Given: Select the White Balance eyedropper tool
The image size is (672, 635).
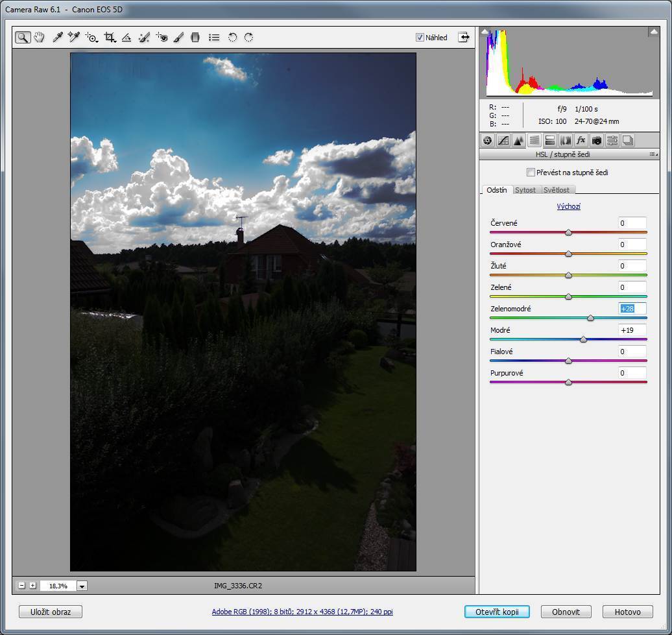Looking at the screenshot, I should point(57,38).
